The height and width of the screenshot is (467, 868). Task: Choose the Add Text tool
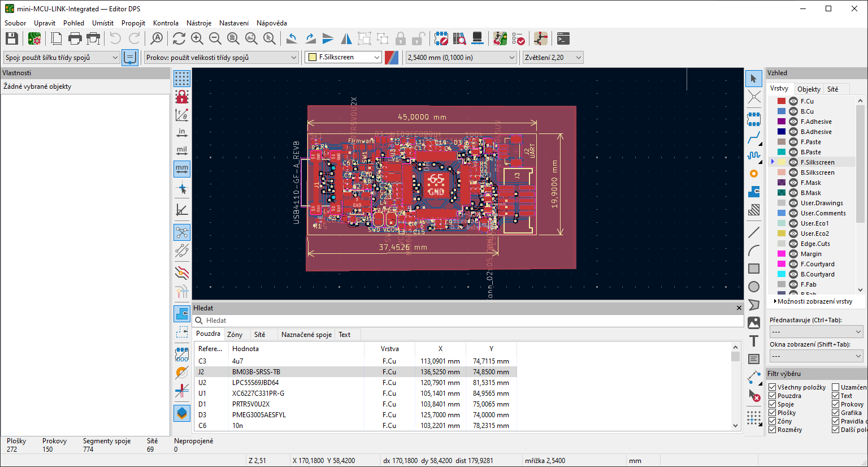(x=754, y=341)
